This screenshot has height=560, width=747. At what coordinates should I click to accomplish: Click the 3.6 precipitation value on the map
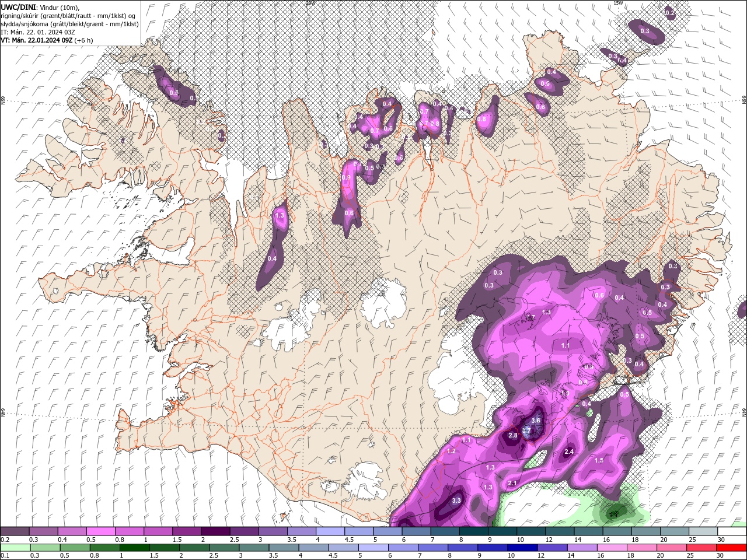point(537,421)
